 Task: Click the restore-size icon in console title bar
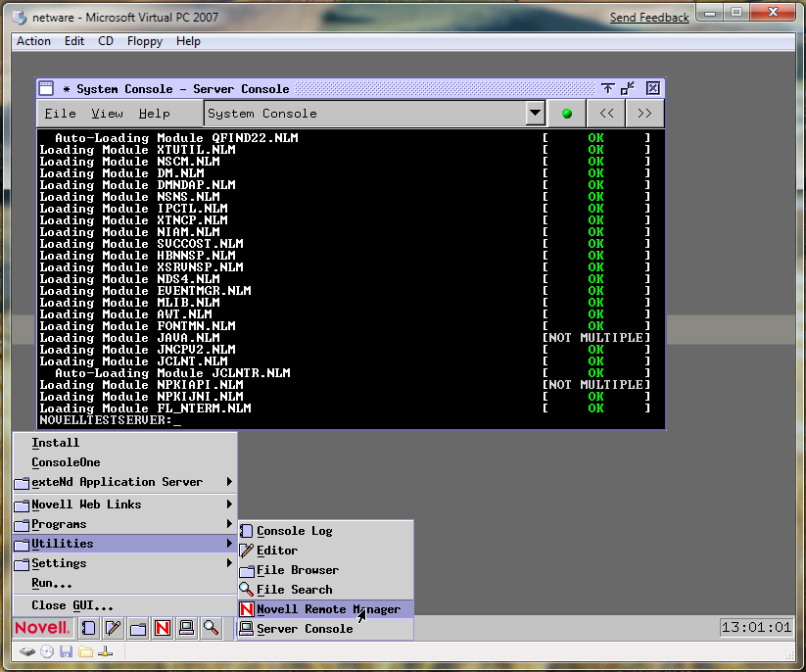[628, 88]
